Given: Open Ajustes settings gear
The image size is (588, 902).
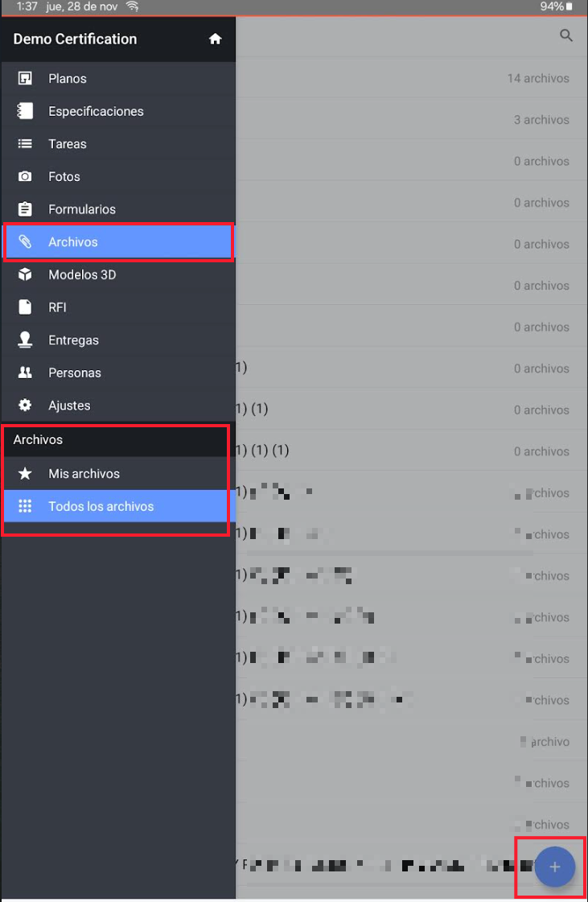Looking at the screenshot, I should pos(25,406).
